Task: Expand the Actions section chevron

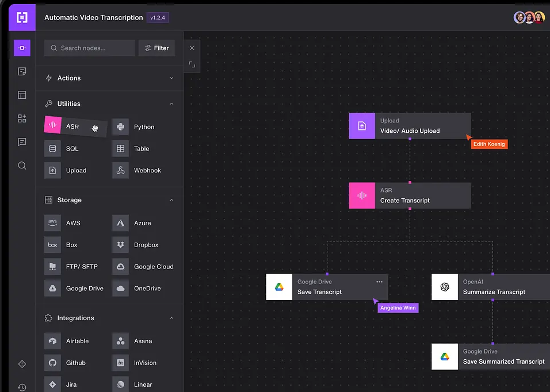Action: tap(171, 78)
